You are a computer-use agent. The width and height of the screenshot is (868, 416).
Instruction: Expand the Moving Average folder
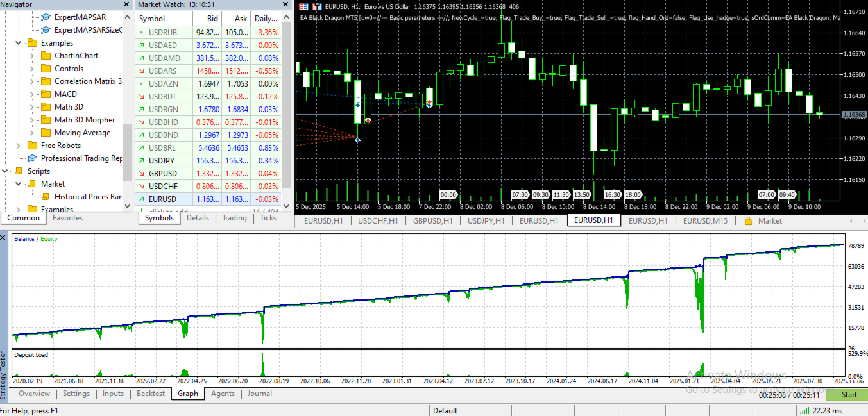point(31,133)
